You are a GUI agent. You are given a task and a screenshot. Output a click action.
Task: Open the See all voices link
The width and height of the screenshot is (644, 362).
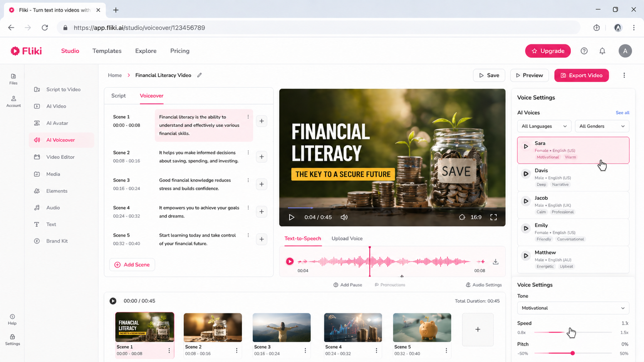622,113
